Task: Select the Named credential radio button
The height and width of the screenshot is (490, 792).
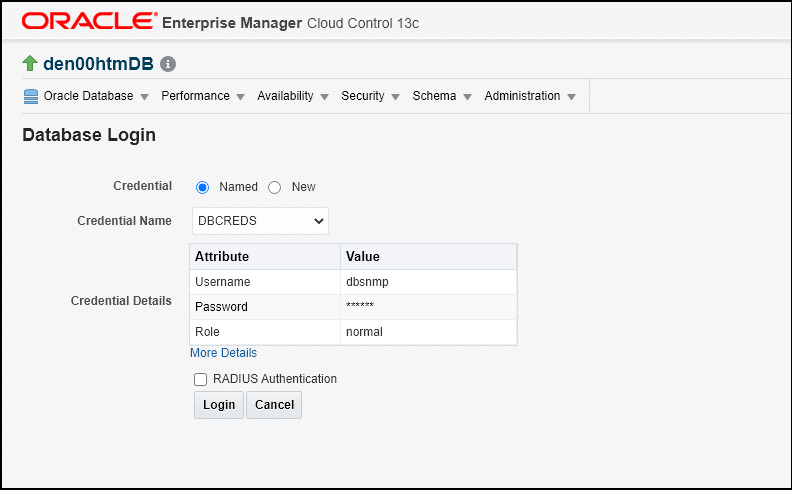Action: (x=203, y=187)
